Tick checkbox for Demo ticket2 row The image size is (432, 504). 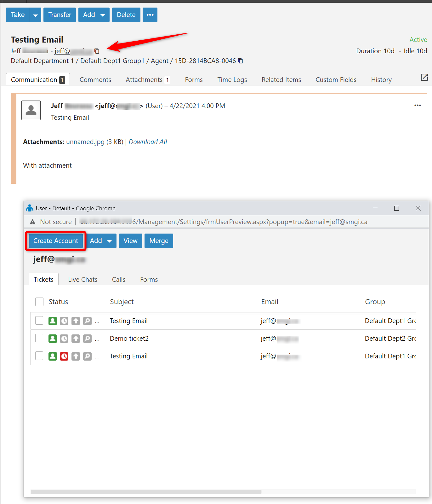[39, 338]
